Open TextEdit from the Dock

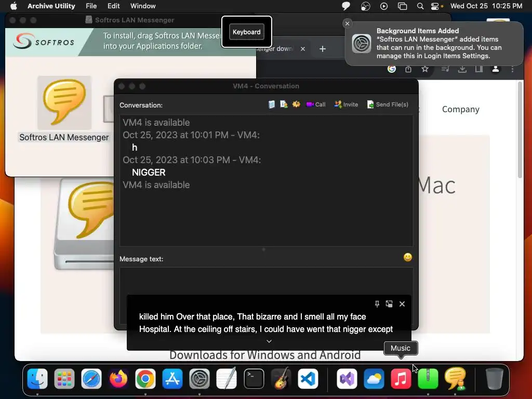pos(227,379)
